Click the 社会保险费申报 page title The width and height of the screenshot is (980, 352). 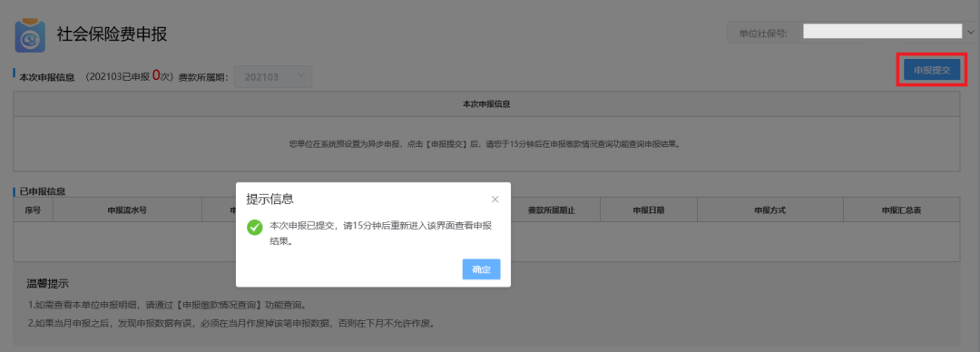(112, 34)
